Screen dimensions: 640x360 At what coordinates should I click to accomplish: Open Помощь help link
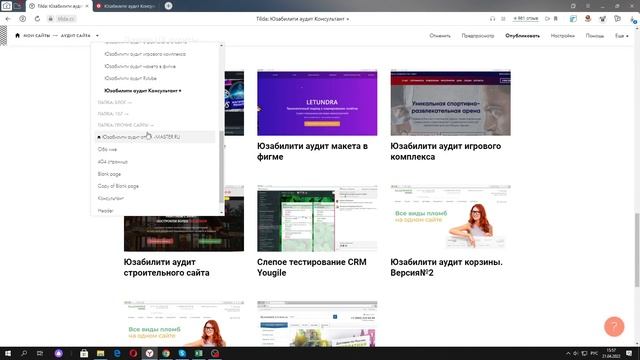click(x=595, y=36)
